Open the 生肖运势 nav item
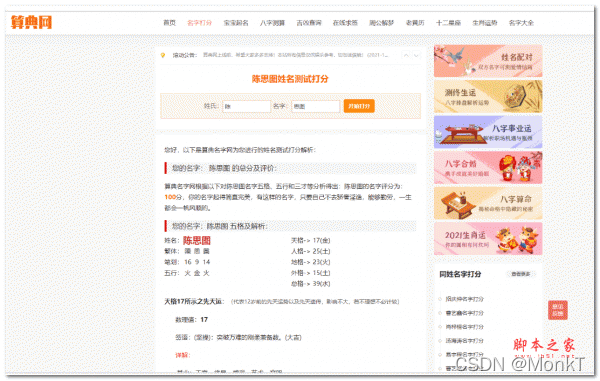 [485, 23]
